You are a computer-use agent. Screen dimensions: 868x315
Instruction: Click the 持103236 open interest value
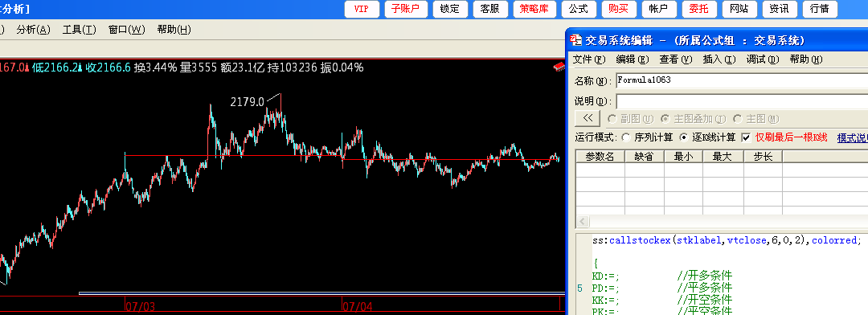pyautogui.click(x=293, y=67)
